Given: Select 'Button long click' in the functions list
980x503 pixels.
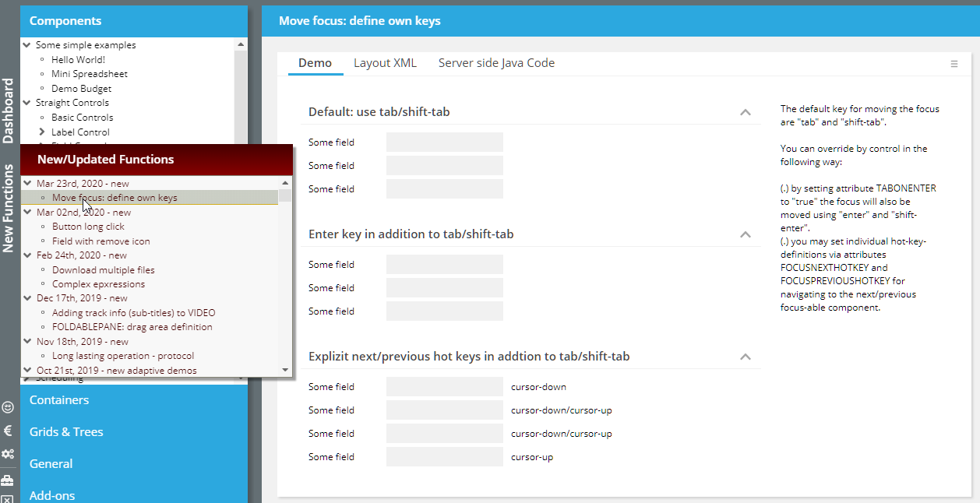Looking at the screenshot, I should tap(88, 227).
